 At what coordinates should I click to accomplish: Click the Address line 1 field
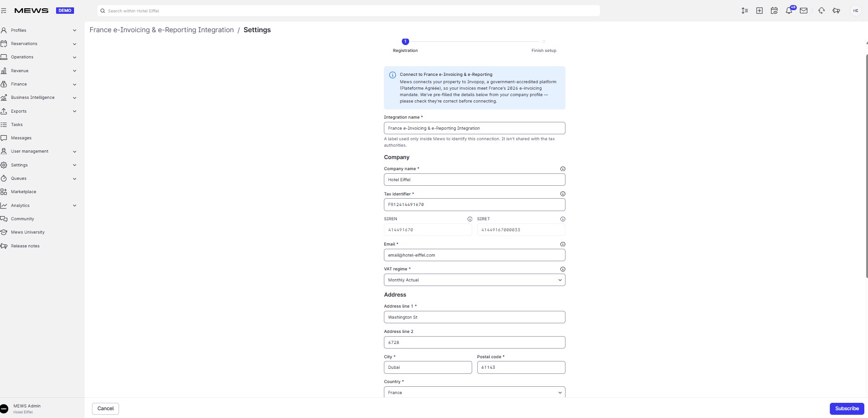pos(474,317)
